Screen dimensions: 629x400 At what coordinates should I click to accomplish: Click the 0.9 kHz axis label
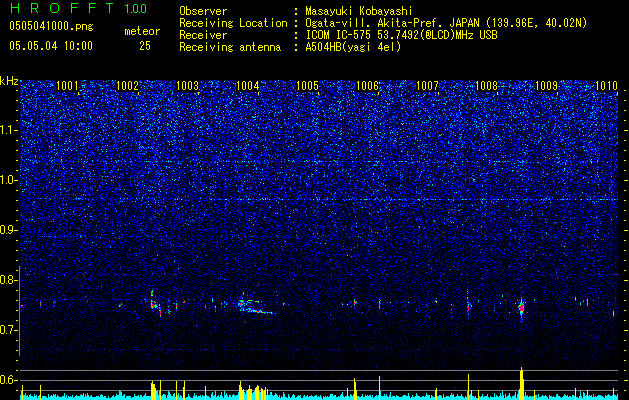pyautogui.click(x=9, y=230)
